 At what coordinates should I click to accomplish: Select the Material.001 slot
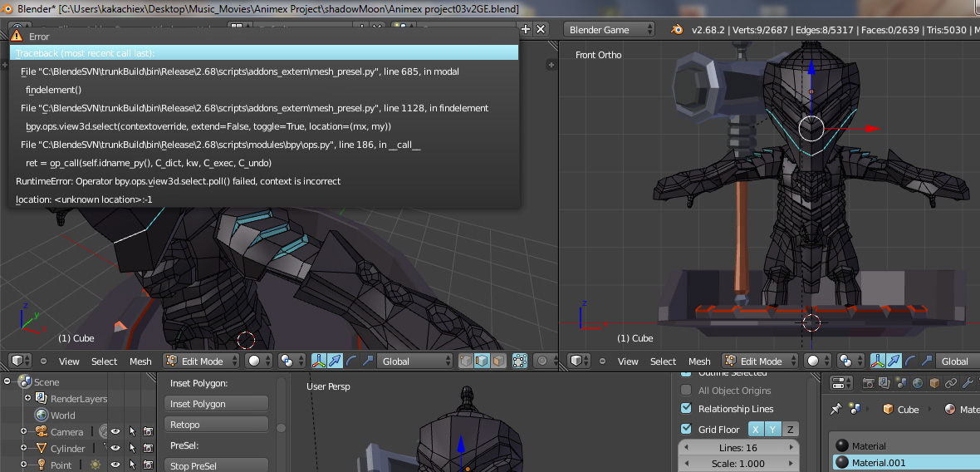(x=906, y=463)
